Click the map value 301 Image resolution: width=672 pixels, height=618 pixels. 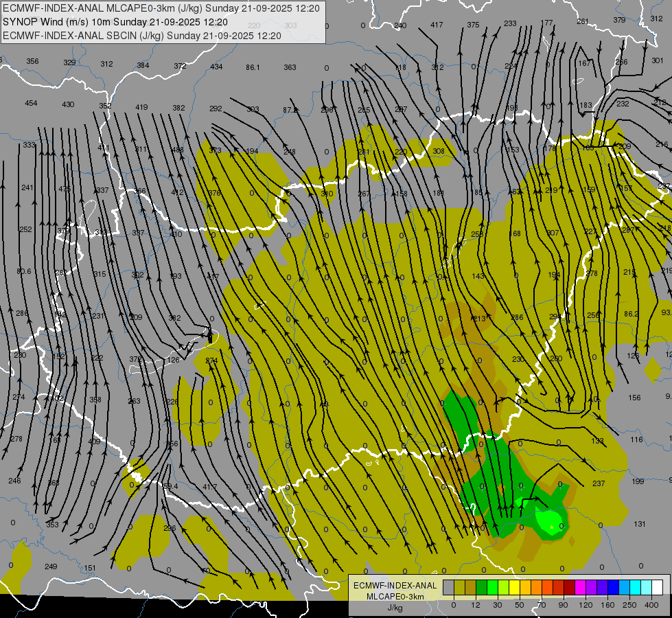coord(658,61)
